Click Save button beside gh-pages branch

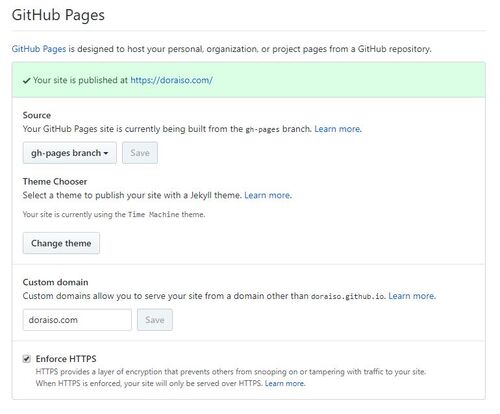(x=140, y=153)
